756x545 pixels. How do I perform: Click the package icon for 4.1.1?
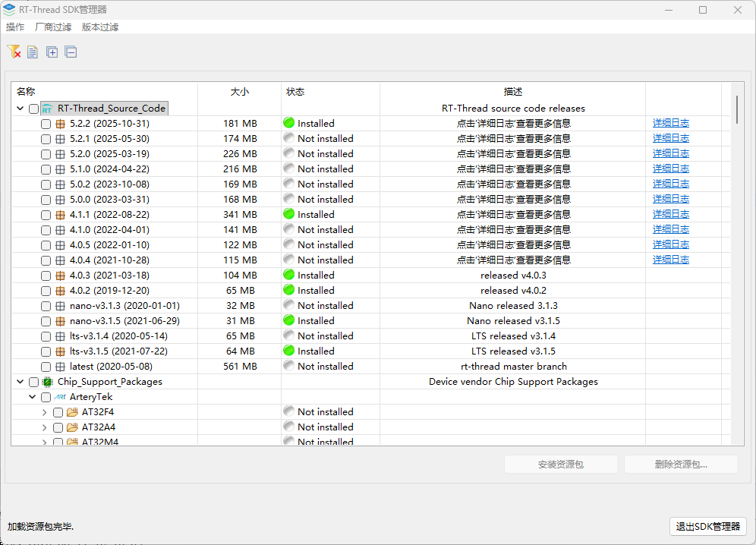[x=60, y=215]
